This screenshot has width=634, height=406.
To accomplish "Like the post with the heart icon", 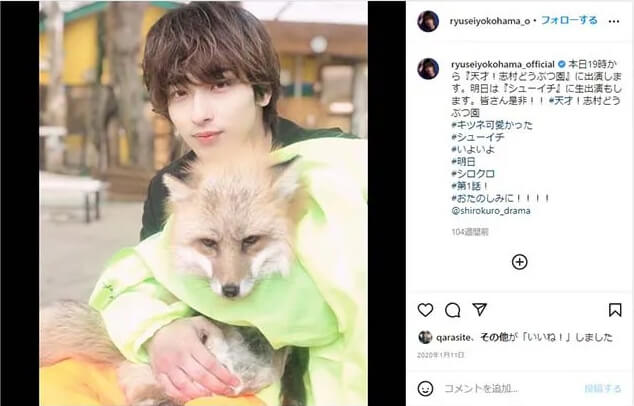I will click(425, 310).
